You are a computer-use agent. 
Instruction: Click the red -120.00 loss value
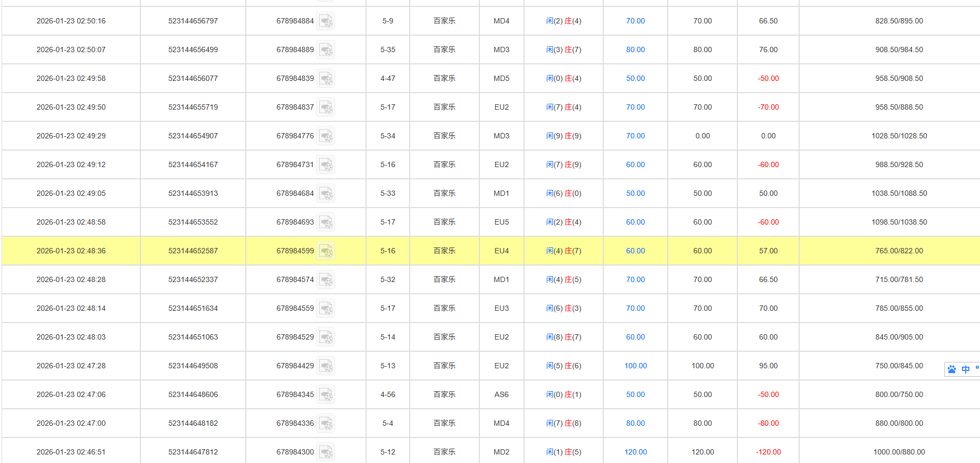pos(768,452)
